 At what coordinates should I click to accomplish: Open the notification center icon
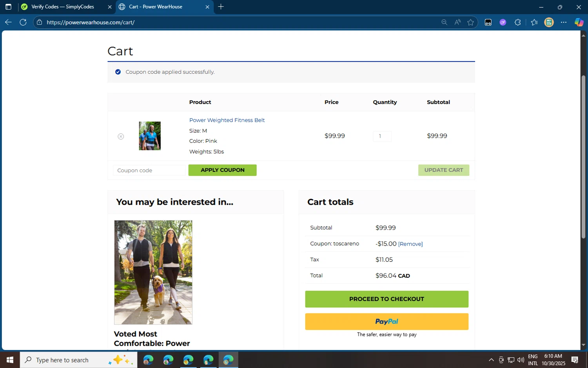point(575,360)
